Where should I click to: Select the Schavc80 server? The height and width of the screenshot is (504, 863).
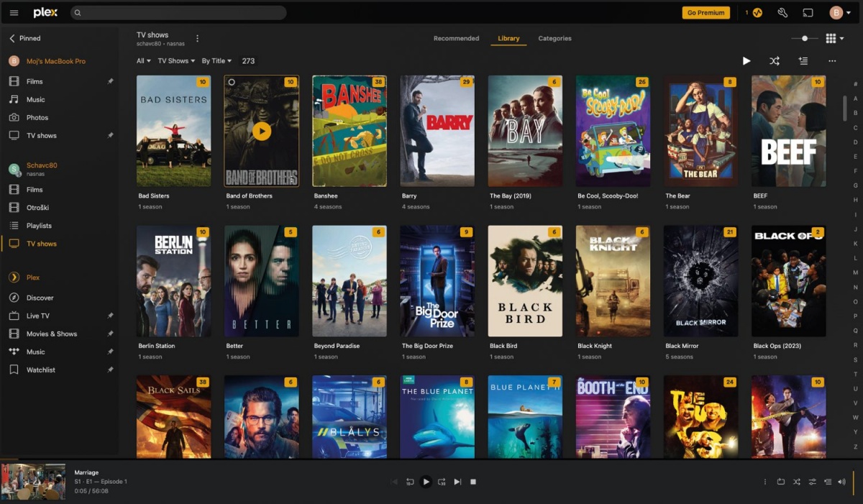[x=42, y=168]
